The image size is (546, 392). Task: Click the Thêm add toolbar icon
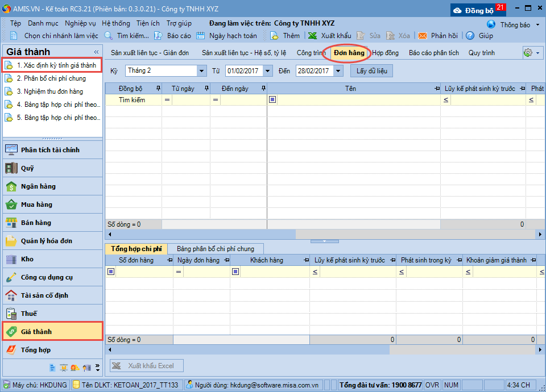274,36
